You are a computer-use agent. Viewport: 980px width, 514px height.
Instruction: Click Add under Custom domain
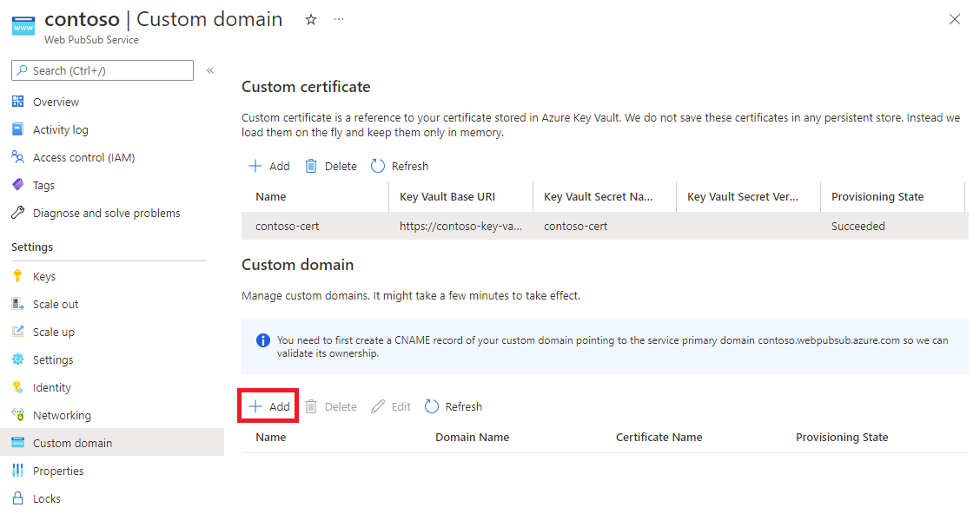coord(268,405)
